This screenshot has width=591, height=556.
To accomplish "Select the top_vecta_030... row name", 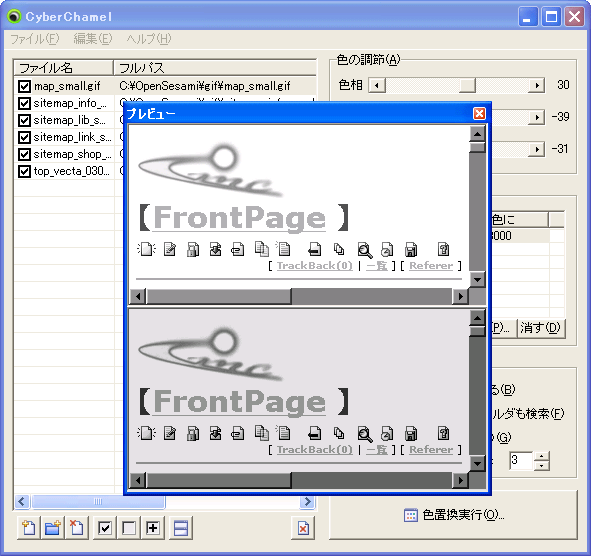I will 72,171.
